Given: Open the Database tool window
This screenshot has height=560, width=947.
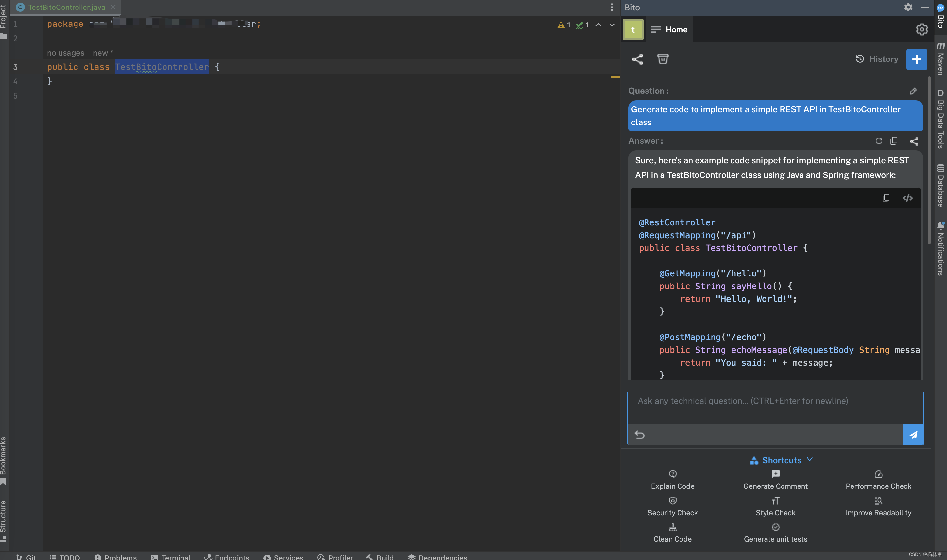Looking at the screenshot, I should click(x=940, y=185).
